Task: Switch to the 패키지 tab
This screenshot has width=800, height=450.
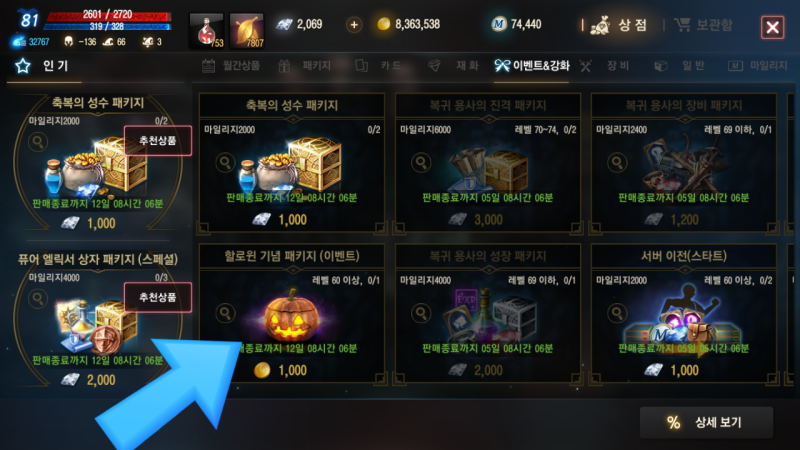Action: click(305, 66)
